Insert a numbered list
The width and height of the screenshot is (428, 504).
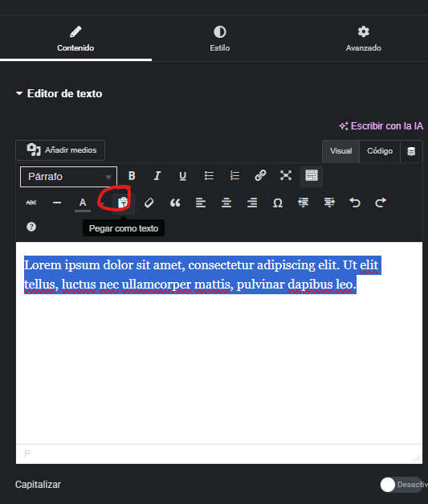click(x=234, y=176)
